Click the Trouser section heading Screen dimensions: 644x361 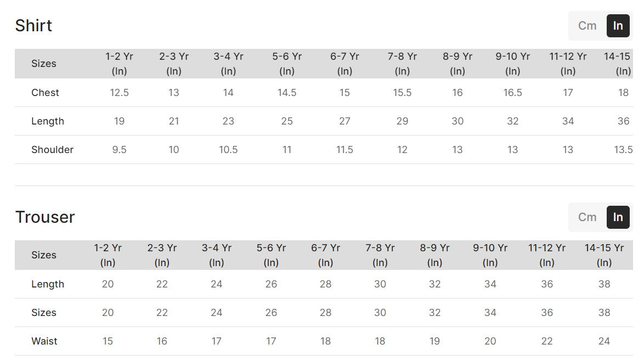click(45, 217)
